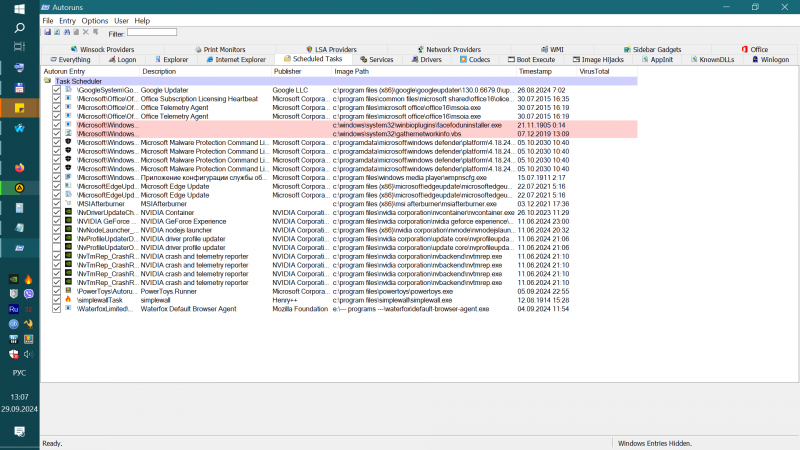
Task: Sort by the Autorun Entry column header
Action: (90, 71)
